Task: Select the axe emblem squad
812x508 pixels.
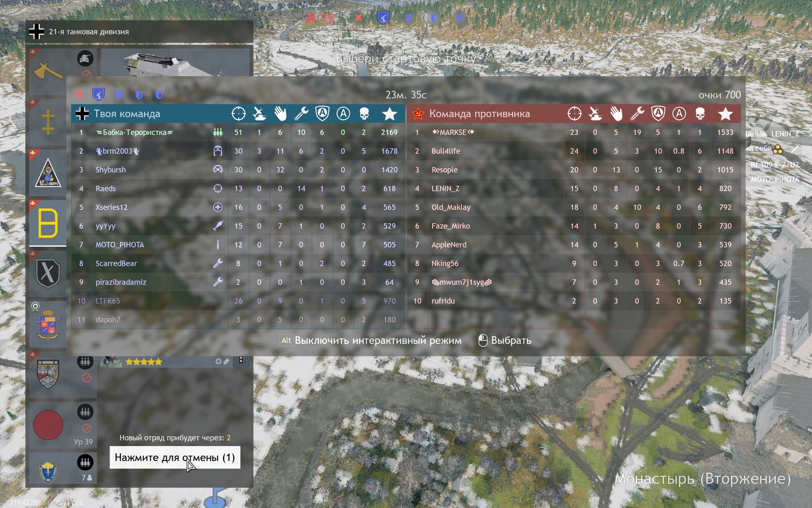Action: click(x=47, y=71)
